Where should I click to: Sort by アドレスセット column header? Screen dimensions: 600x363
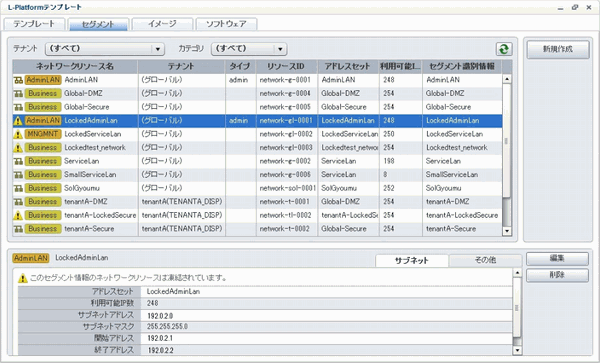348,67
